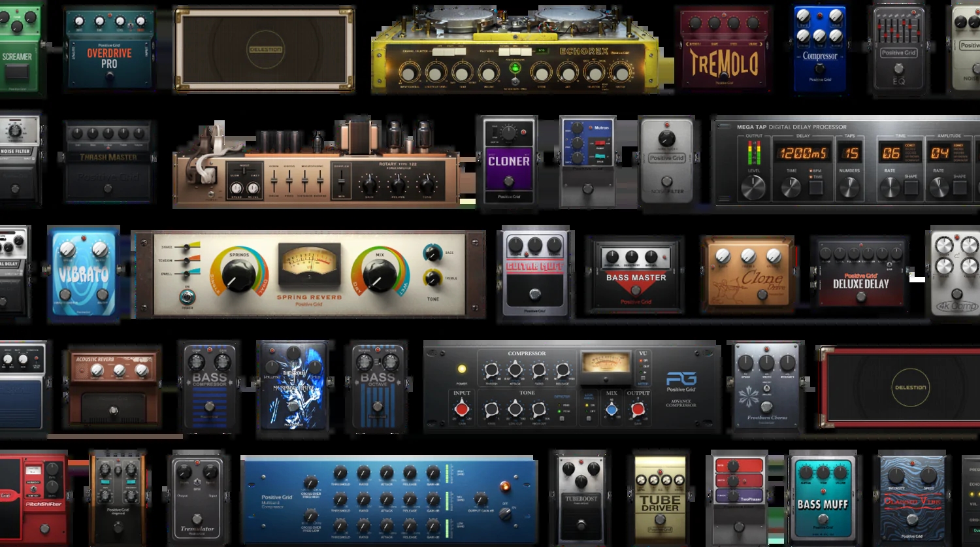Click the blue Mix knob on Advance Compressor
The image size is (980, 547).
(612, 409)
